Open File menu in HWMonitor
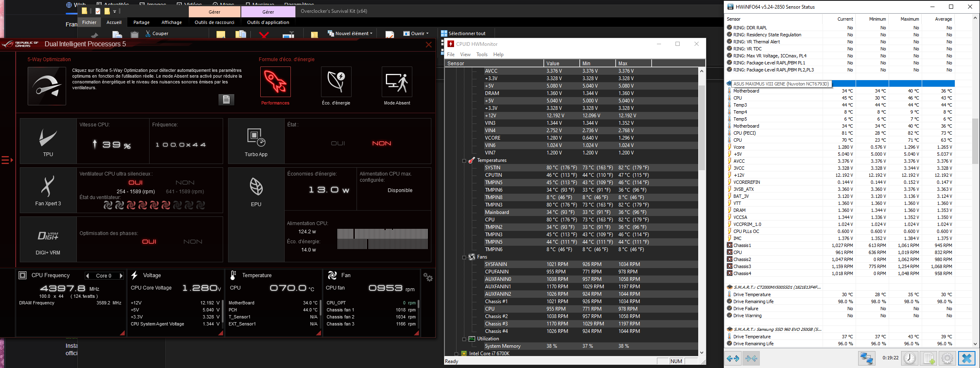Image resolution: width=980 pixels, height=368 pixels. [451, 55]
